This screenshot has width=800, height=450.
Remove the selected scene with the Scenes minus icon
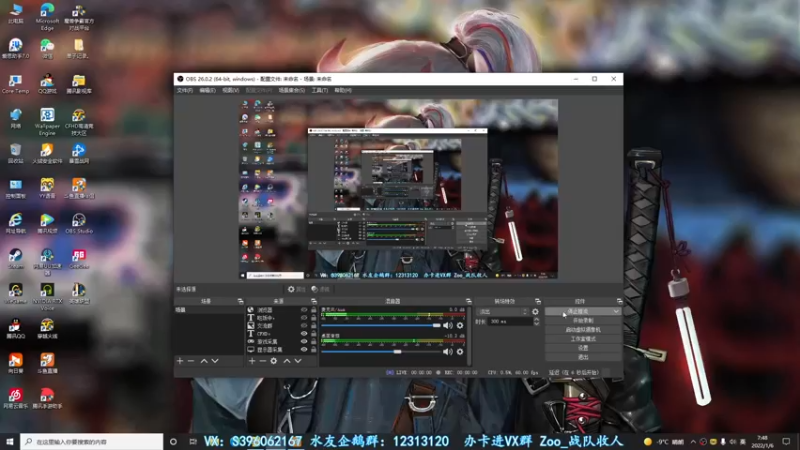[x=191, y=361]
